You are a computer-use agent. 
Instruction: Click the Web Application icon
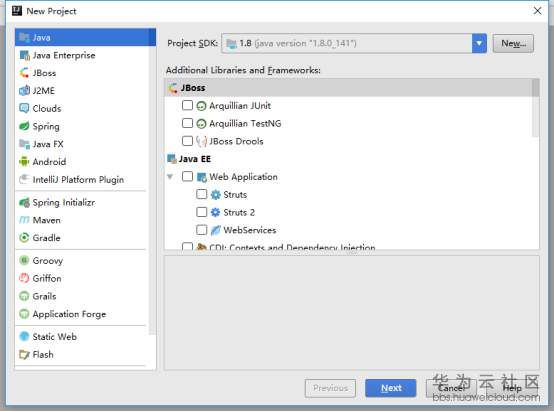(x=201, y=177)
